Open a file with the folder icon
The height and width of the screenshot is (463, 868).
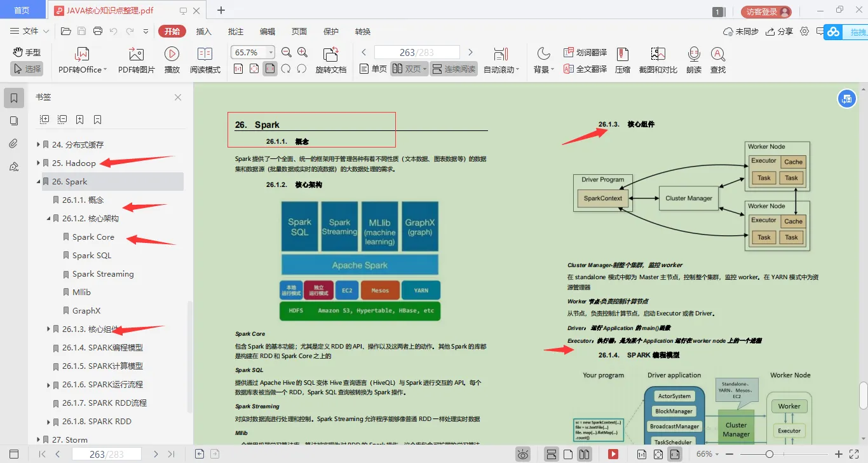point(65,31)
